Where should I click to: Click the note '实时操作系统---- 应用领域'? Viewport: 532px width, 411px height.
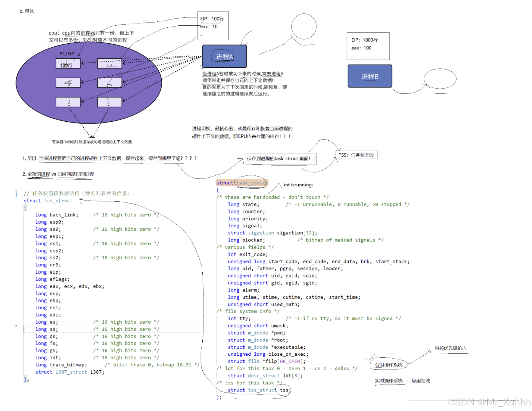(x=402, y=381)
